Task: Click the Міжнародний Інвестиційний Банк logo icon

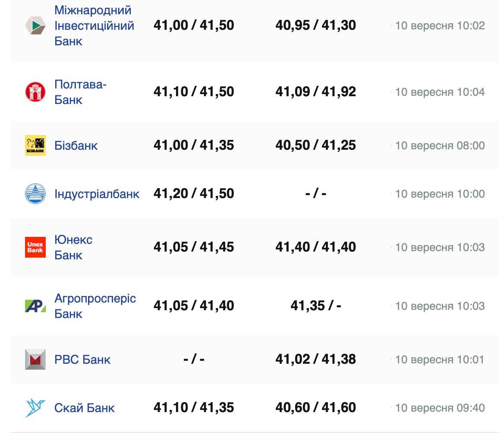Action: (x=35, y=25)
